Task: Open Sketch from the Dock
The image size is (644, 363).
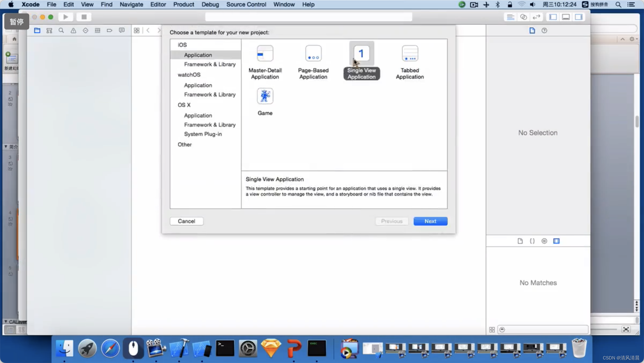Action: coord(271,348)
